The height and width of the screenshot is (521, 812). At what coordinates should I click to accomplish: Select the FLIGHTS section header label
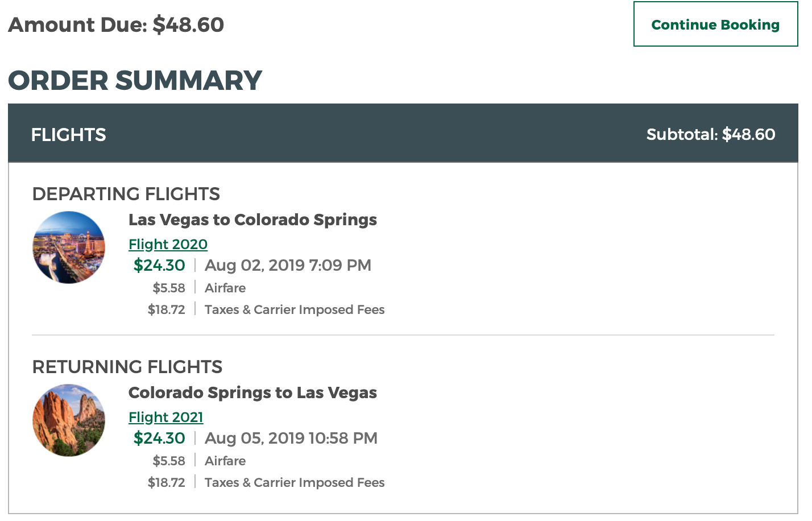click(x=68, y=135)
